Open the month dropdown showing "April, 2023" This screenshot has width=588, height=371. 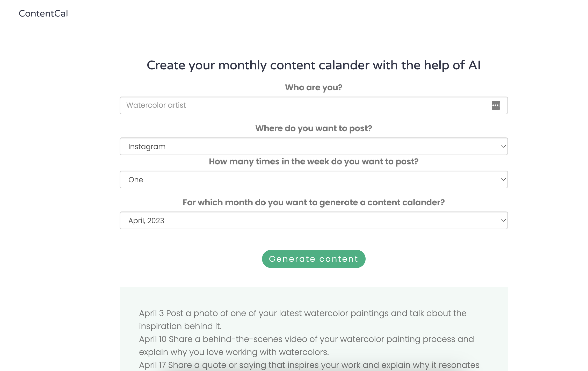point(314,220)
